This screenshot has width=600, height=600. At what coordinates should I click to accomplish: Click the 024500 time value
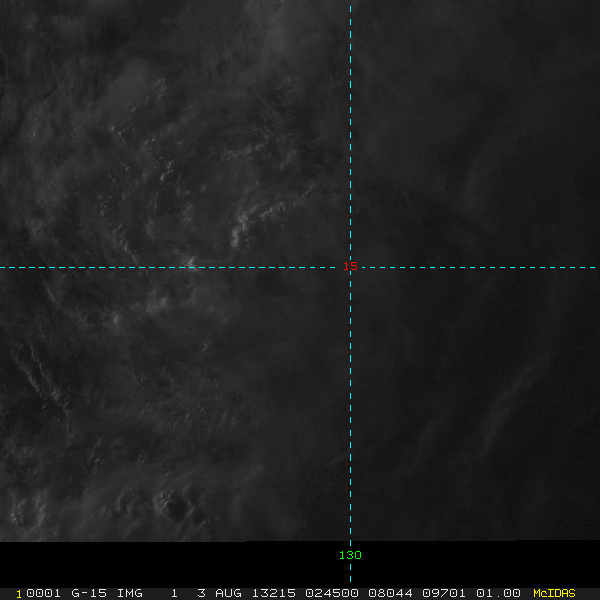[331, 593]
